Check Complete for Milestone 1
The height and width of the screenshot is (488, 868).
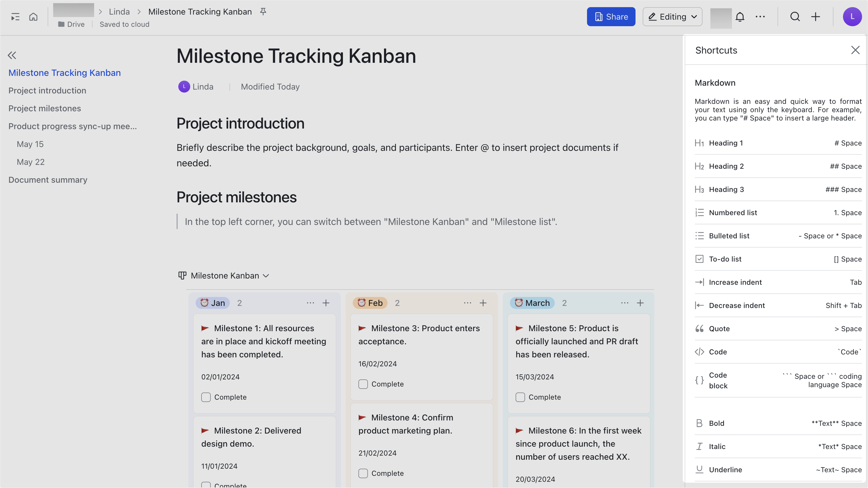click(x=206, y=397)
